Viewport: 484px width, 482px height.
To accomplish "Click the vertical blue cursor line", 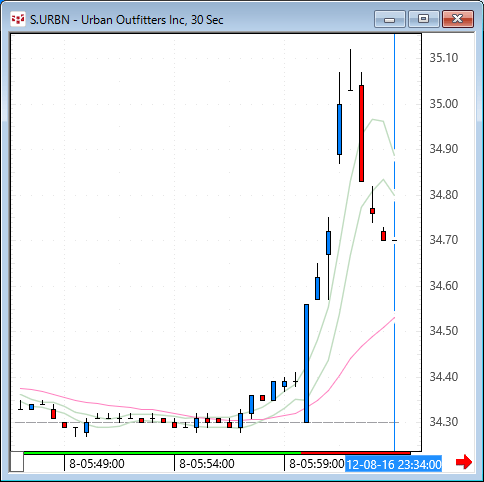I will click(x=395, y=242).
